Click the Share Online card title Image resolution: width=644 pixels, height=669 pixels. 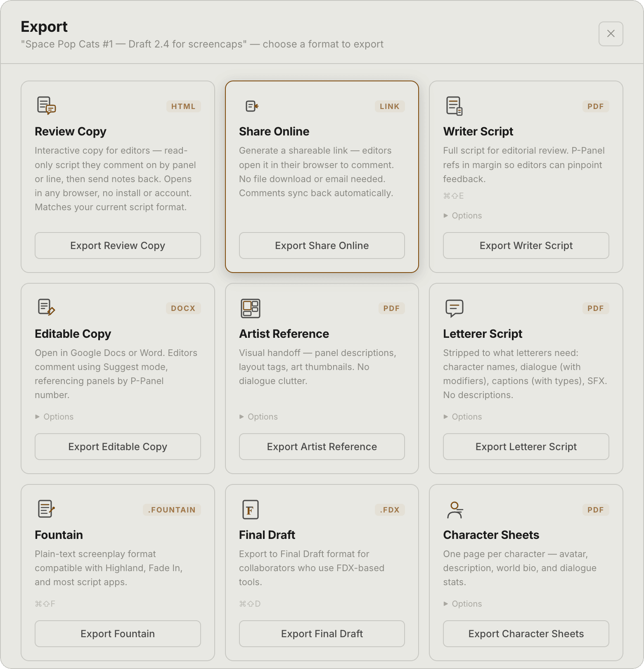pyautogui.click(x=274, y=131)
